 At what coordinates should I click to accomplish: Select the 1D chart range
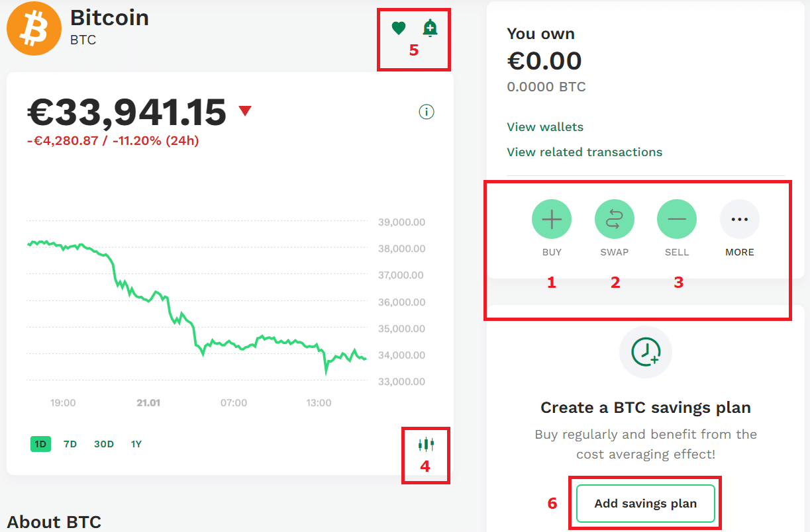click(40, 444)
